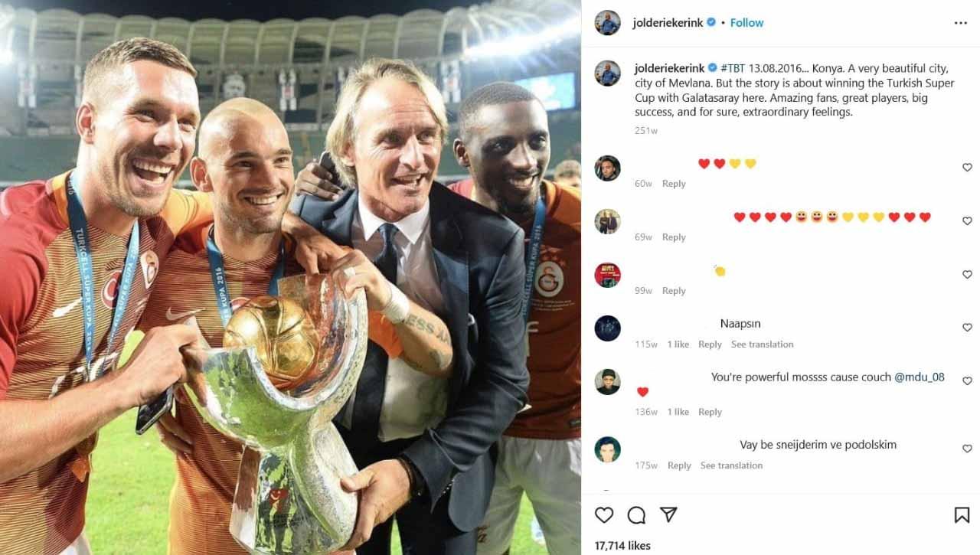The height and width of the screenshot is (555, 980).
Task: Open the @mdu_08 mention
Action: click(x=920, y=377)
